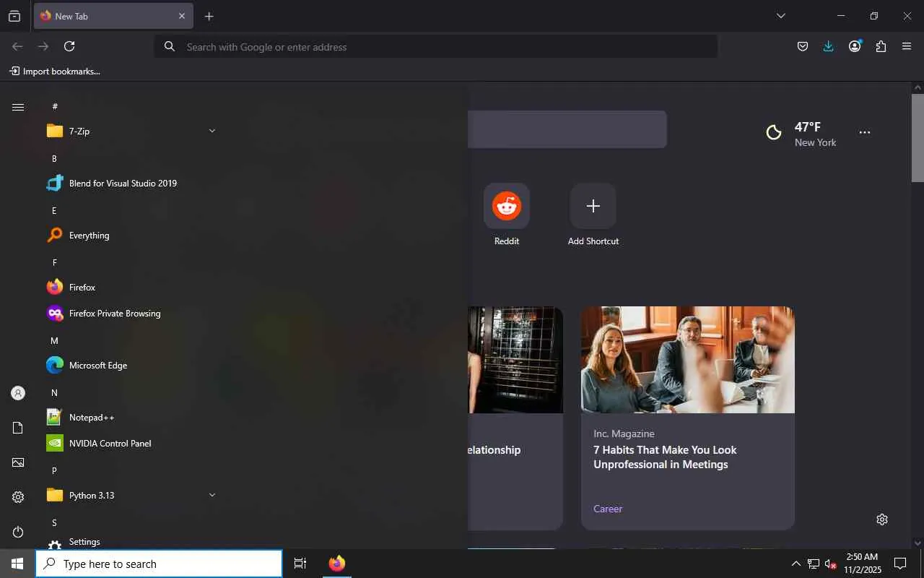
Task: Open the taskbar clock showing 2:50 AM
Action: (x=863, y=564)
